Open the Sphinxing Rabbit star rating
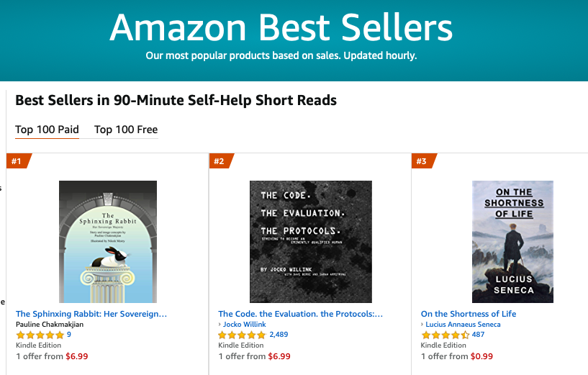Image resolution: width=588 pixels, height=375 pixels. point(40,335)
